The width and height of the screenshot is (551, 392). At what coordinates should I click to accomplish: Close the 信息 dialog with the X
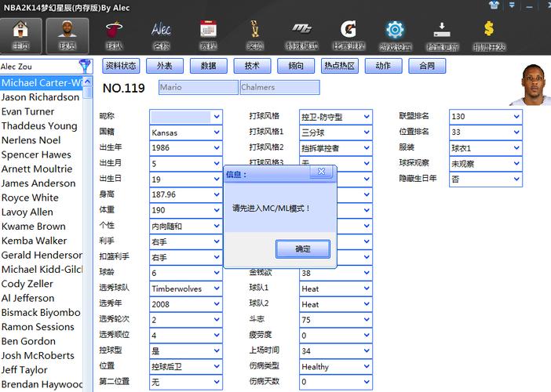321,171
